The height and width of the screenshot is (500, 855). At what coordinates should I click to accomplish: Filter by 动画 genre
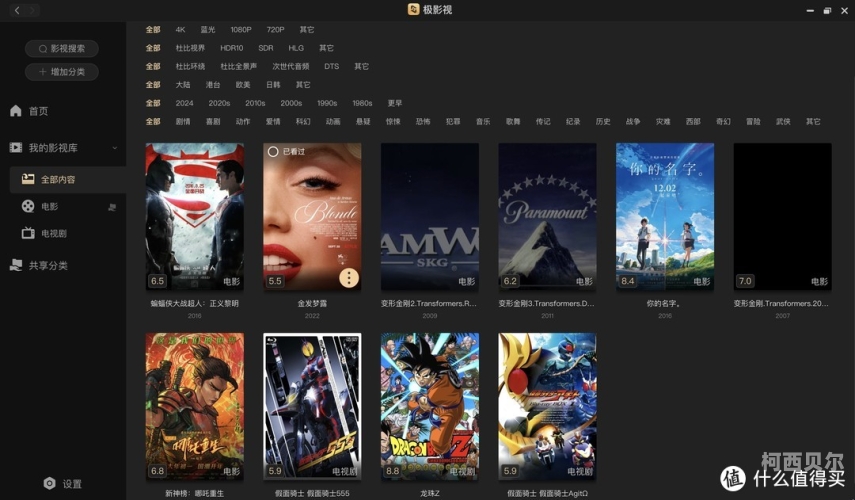click(333, 122)
